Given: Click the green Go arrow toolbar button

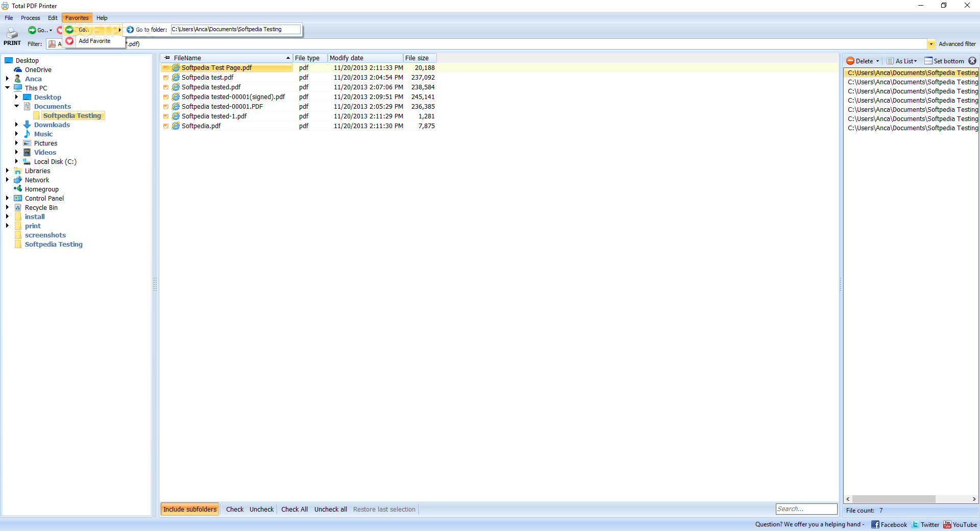Looking at the screenshot, I should click(32, 30).
